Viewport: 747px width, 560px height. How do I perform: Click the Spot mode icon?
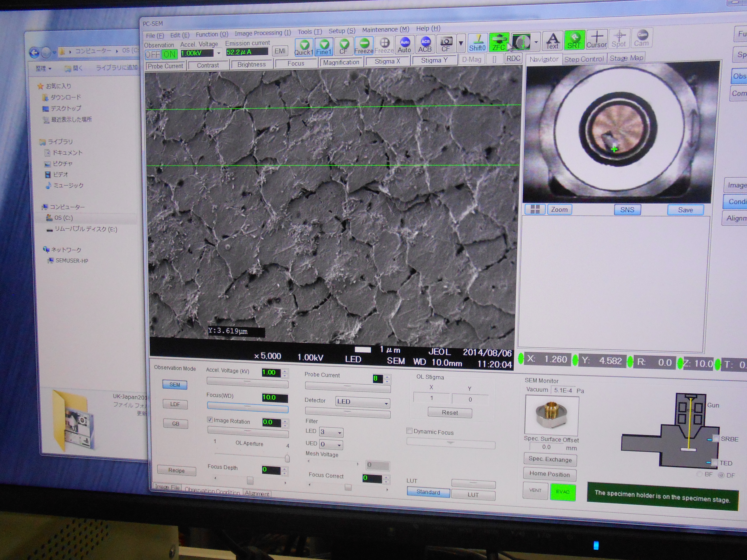[x=619, y=39]
